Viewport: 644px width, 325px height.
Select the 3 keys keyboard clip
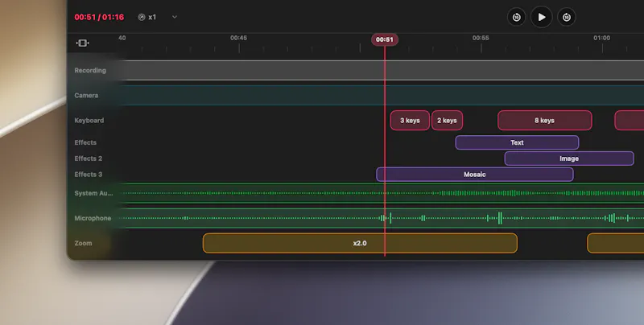point(410,121)
